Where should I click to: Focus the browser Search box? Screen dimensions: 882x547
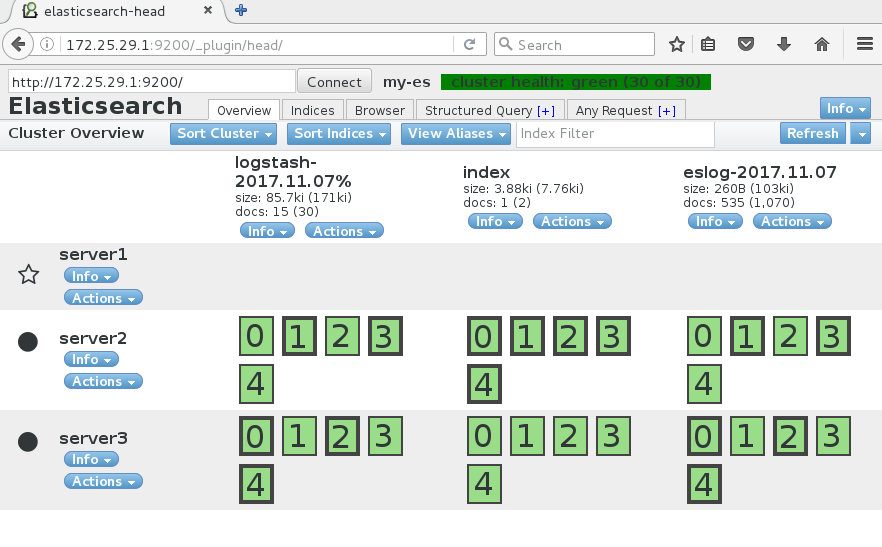coord(574,44)
